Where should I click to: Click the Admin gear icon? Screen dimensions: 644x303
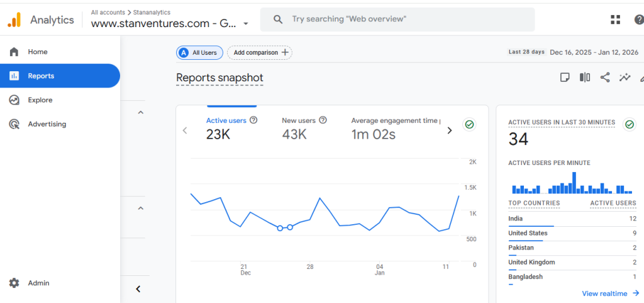pyautogui.click(x=14, y=283)
